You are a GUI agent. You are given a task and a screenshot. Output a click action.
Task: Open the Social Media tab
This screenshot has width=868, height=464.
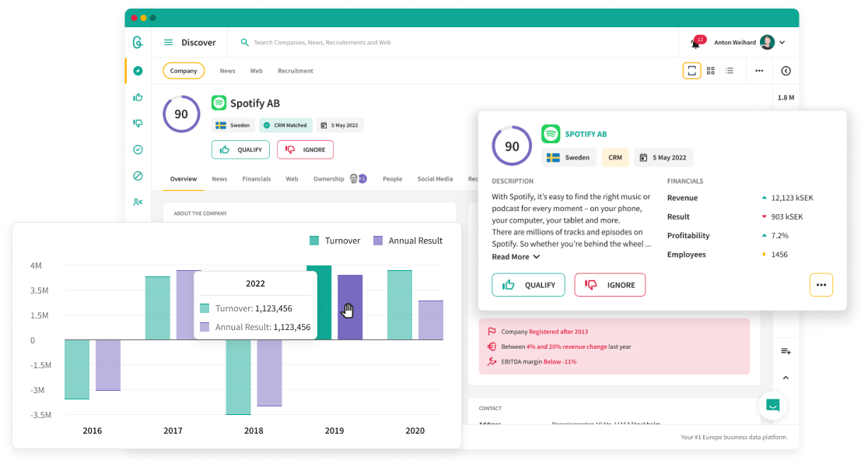(435, 179)
